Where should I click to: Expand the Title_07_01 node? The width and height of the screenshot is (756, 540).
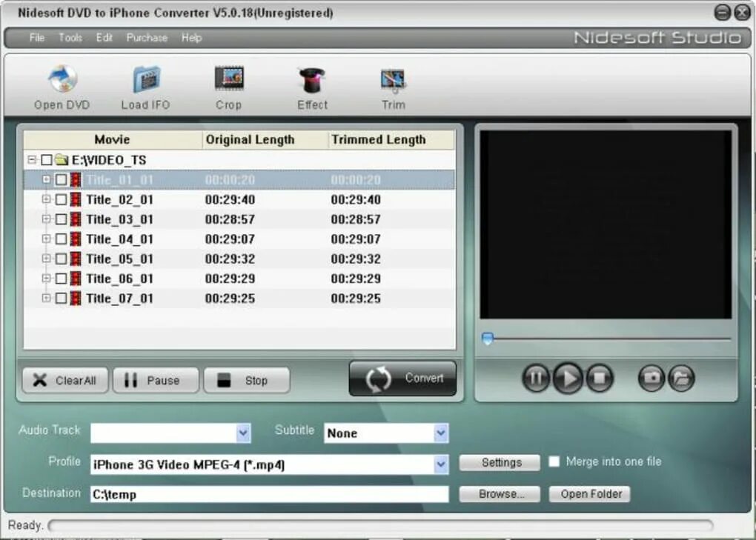point(46,298)
